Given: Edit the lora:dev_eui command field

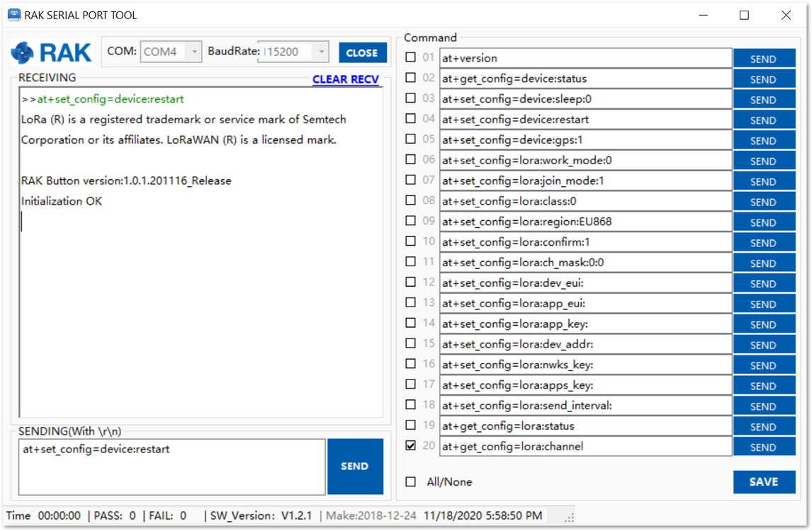Looking at the screenshot, I should [x=586, y=283].
